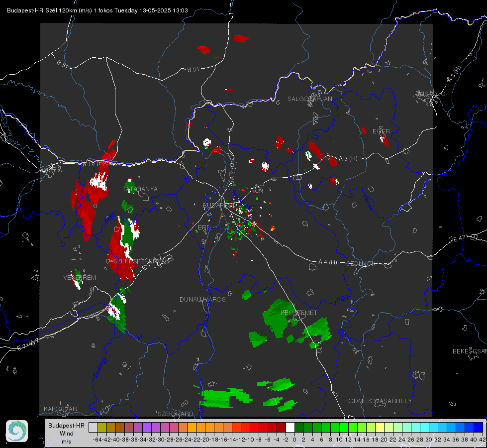Click the 'Somogy' county label
The height and width of the screenshot is (448, 487).
point(99,367)
